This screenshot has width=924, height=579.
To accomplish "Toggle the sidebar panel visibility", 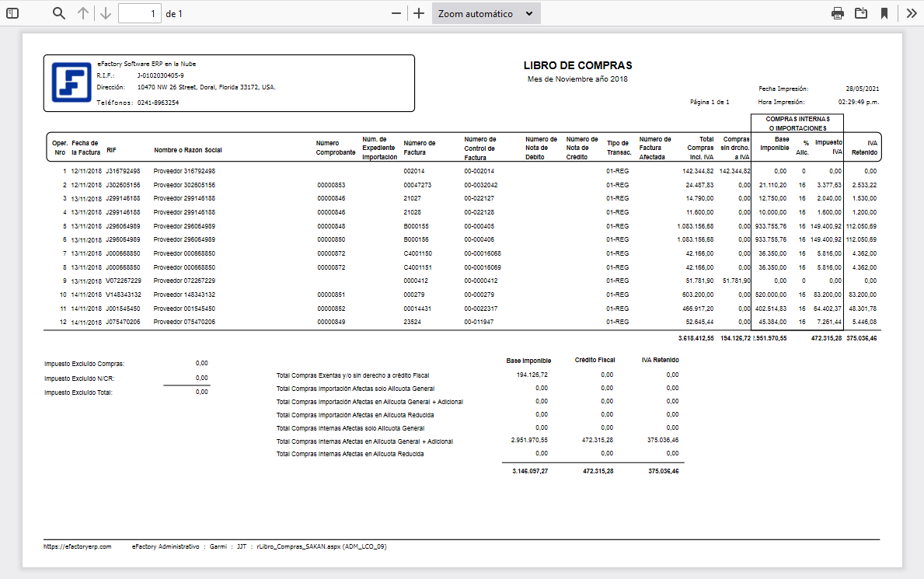I will coord(12,12).
